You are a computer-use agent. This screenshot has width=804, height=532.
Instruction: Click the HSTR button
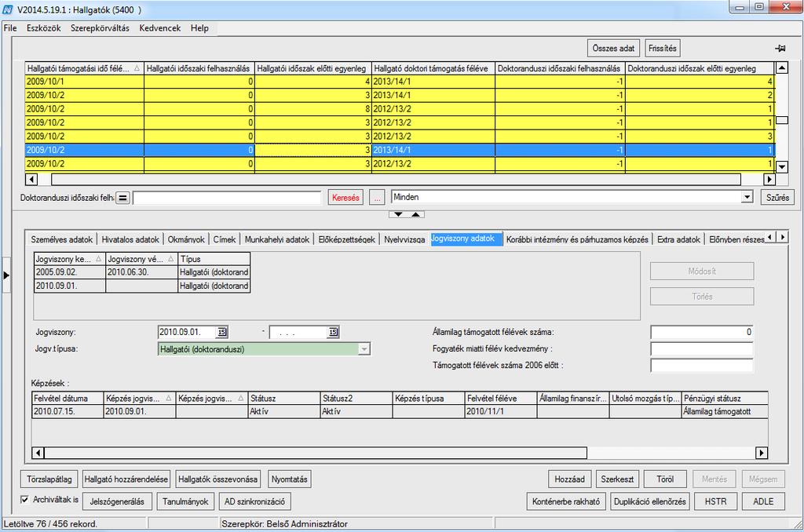[x=716, y=501]
